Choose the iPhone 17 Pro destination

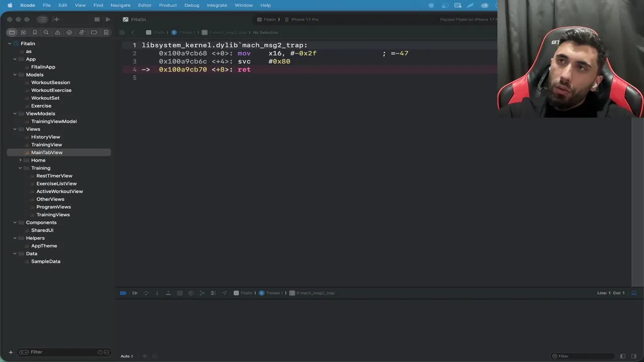(302, 20)
